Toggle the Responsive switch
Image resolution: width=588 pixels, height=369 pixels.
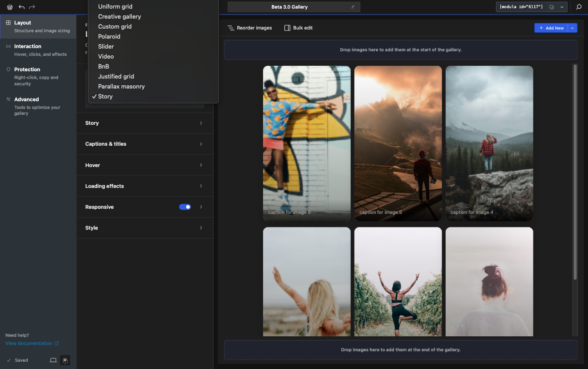coord(185,207)
